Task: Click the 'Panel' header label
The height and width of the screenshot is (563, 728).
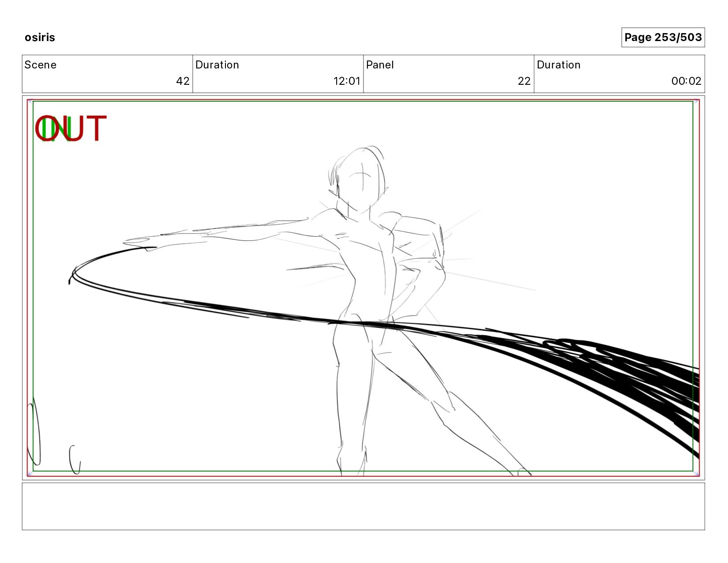Action: 380,65
